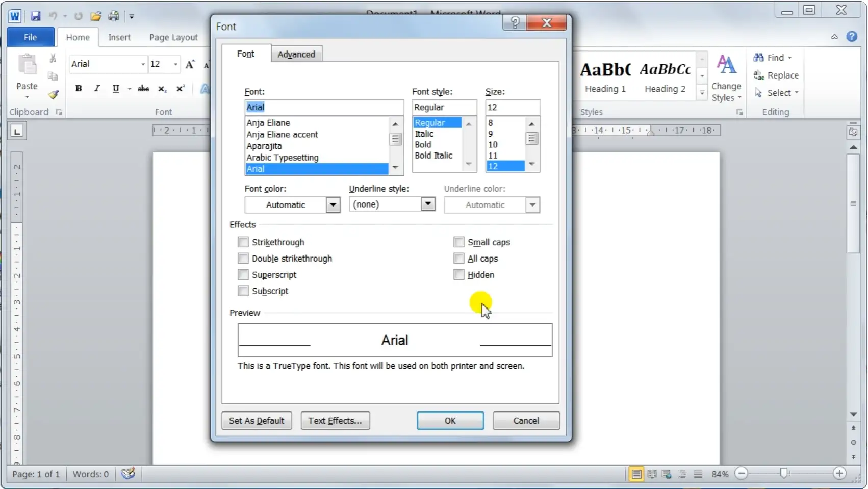This screenshot has width=868, height=489.
Task: Click the zoom slider handle
Action: (784, 474)
